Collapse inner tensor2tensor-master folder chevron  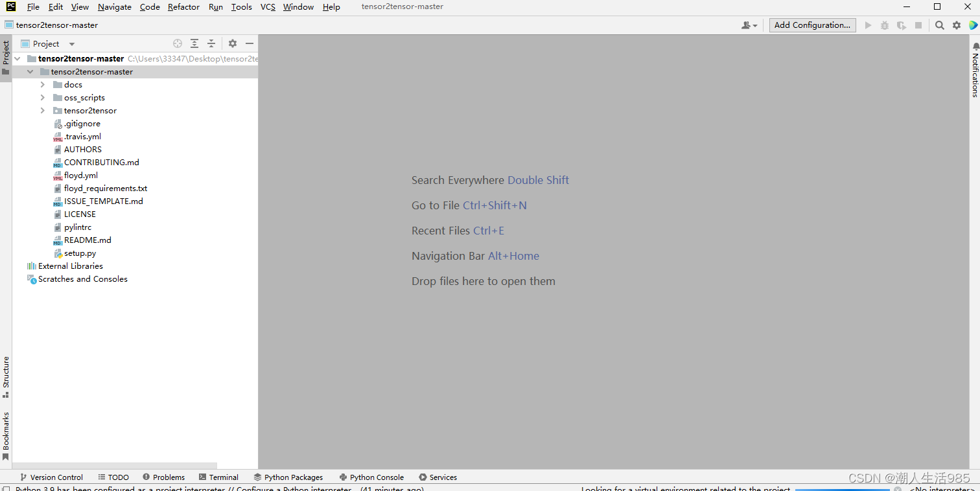(x=30, y=72)
